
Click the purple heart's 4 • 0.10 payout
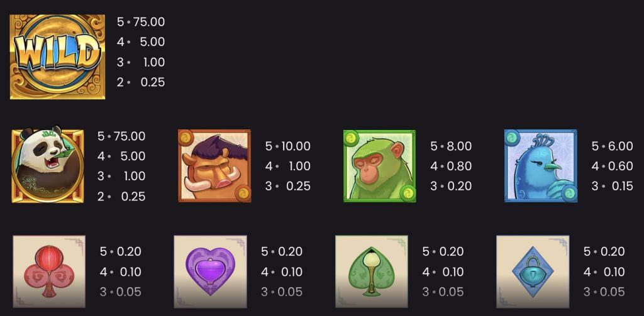pos(282,272)
